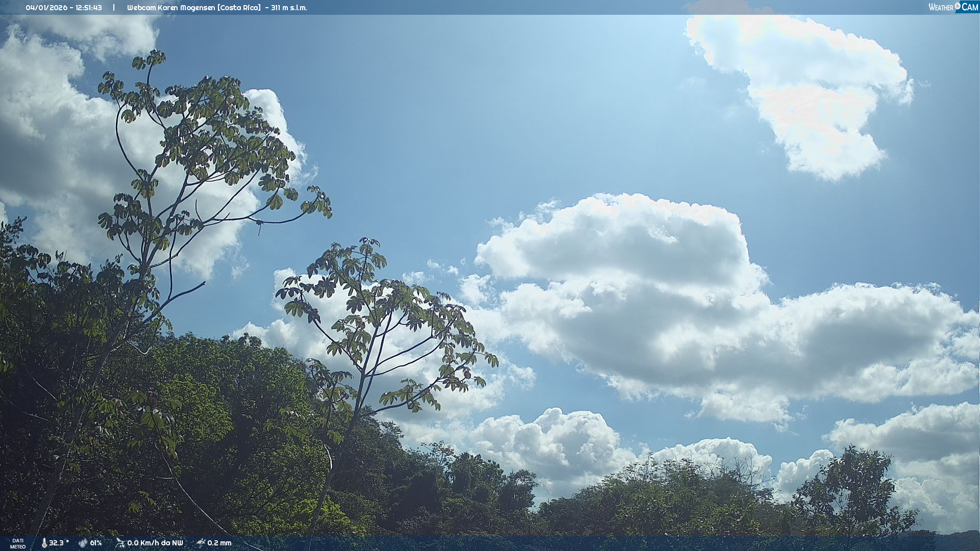Viewport: 980px width, 551px height.
Task: Click the [Costa Rica] location text
Action: pyautogui.click(x=239, y=8)
